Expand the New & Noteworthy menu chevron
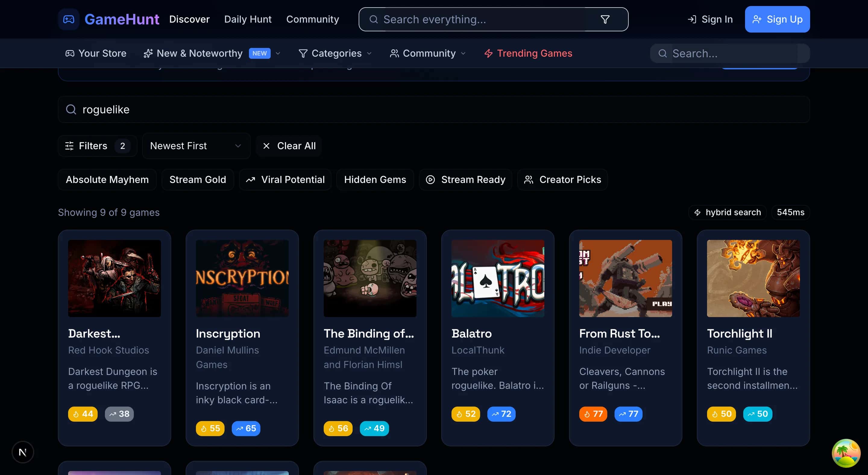Viewport: 868px width, 475px height. 278,53
